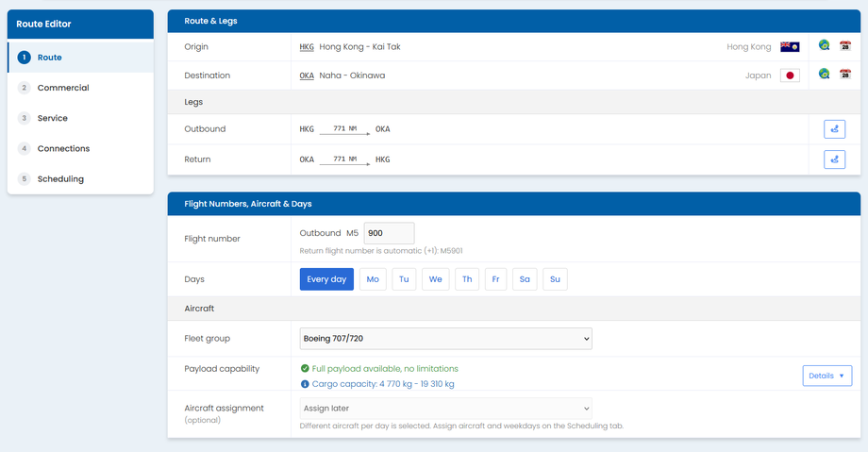Select step 5 circle for Scheduling

click(24, 179)
